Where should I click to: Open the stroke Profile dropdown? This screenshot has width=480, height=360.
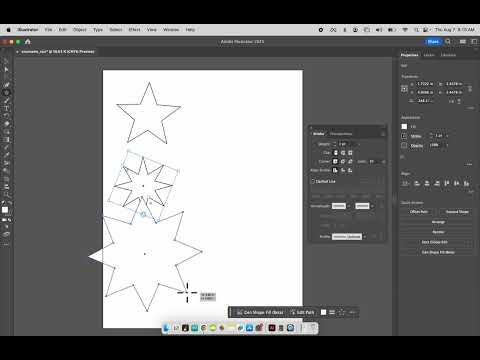[x=365, y=237]
